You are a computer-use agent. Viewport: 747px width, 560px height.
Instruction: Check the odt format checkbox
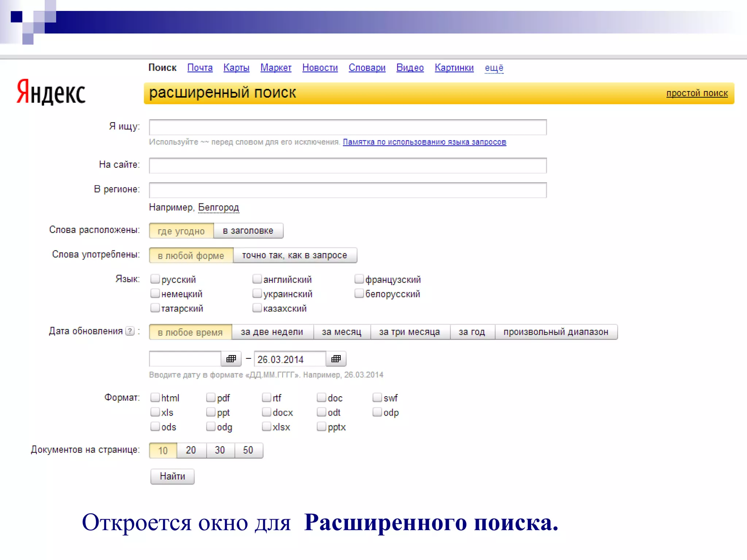click(x=322, y=412)
